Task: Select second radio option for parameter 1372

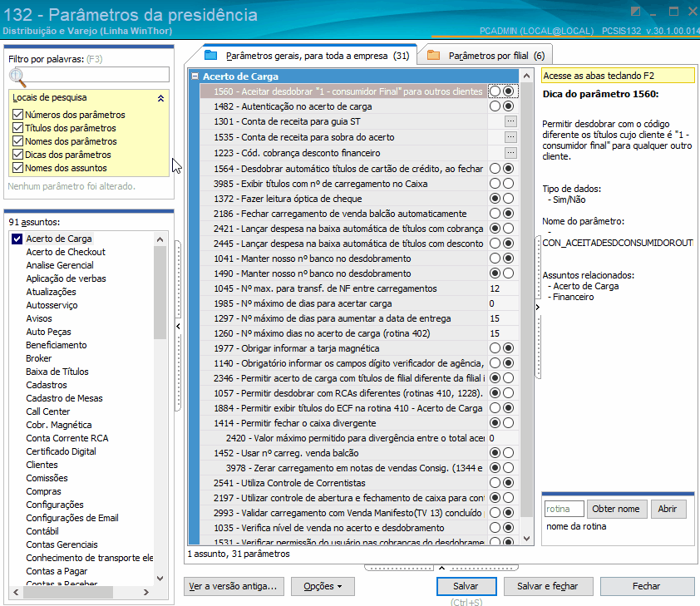Action: 509,199
